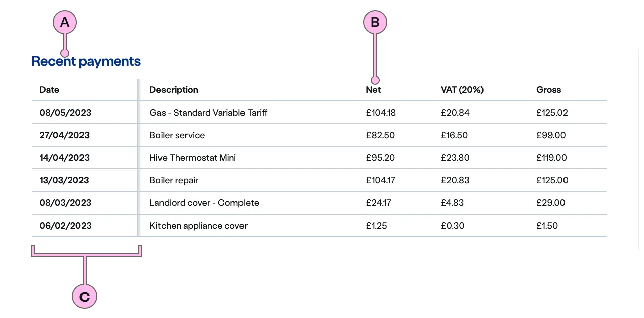Click the Net column header
This screenshot has width=644, height=318.
click(373, 90)
